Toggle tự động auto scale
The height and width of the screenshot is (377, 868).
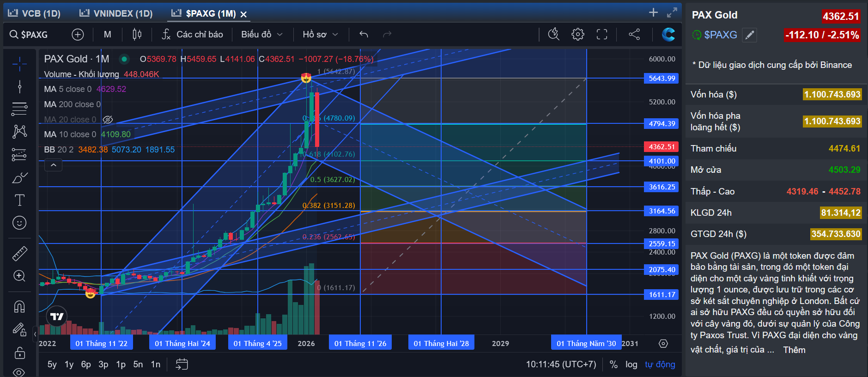(660, 365)
